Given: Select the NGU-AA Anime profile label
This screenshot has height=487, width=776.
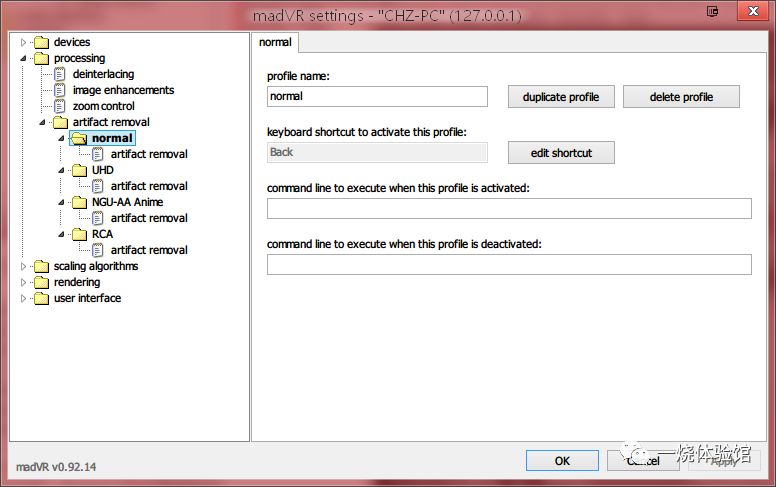Looking at the screenshot, I should (x=127, y=202).
